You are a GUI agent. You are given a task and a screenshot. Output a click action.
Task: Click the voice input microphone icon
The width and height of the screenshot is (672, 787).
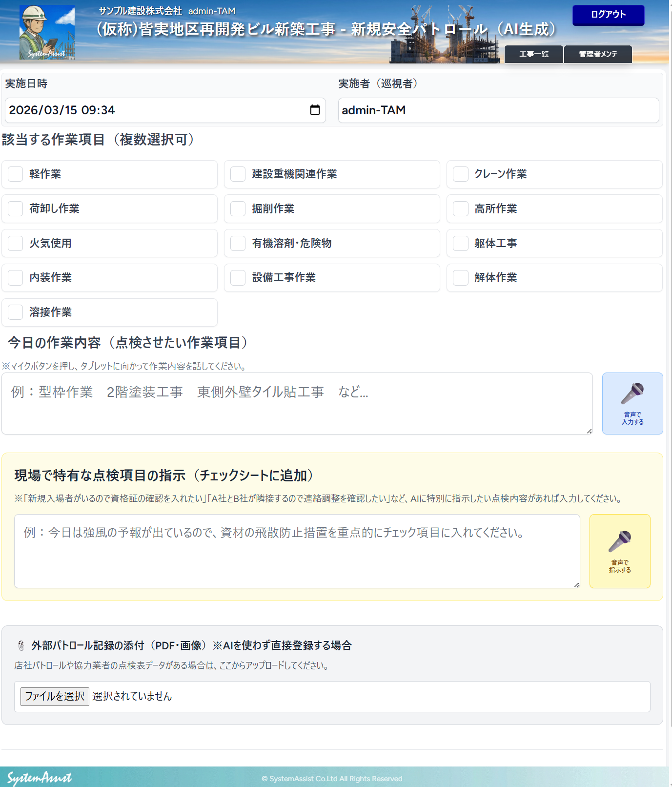click(x=632, y=394)
